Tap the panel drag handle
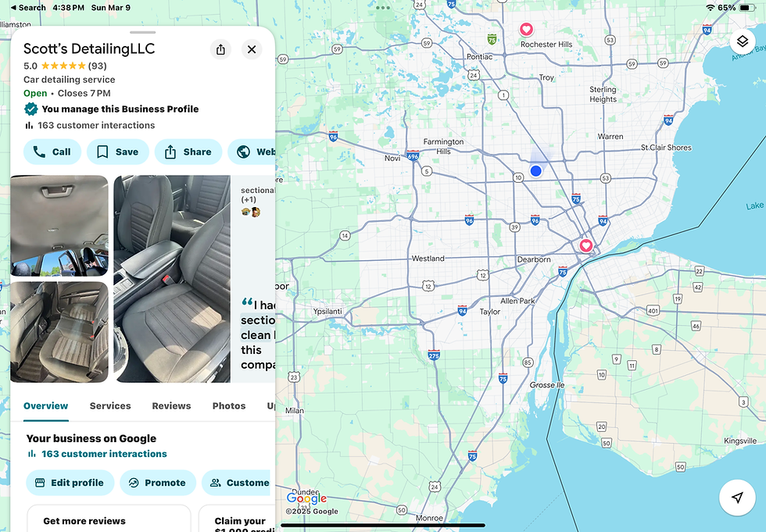This screenshot has height=532, width=766. (x=142, y=33)
